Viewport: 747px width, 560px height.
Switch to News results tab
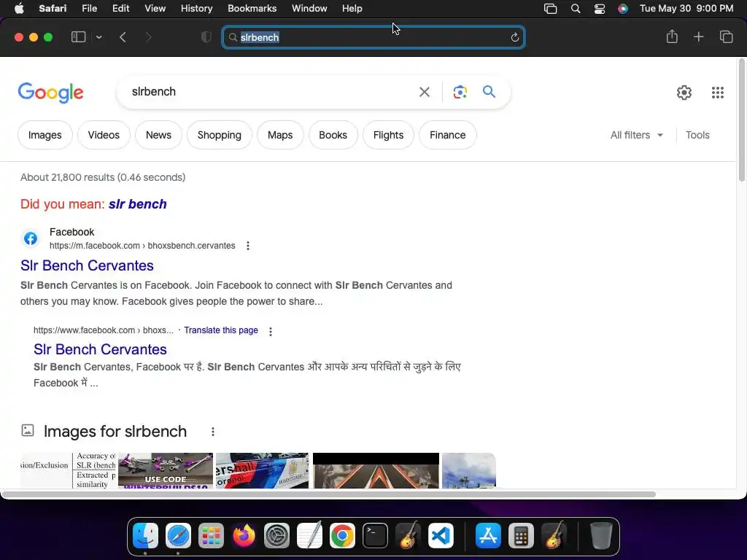pyautogui.click(x=158, y=135)
